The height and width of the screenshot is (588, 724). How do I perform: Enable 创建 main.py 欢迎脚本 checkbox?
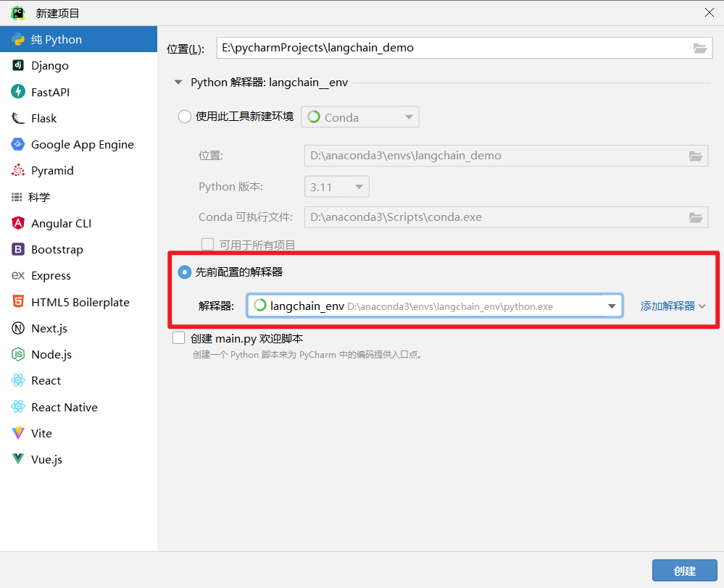tap(179, 338)
